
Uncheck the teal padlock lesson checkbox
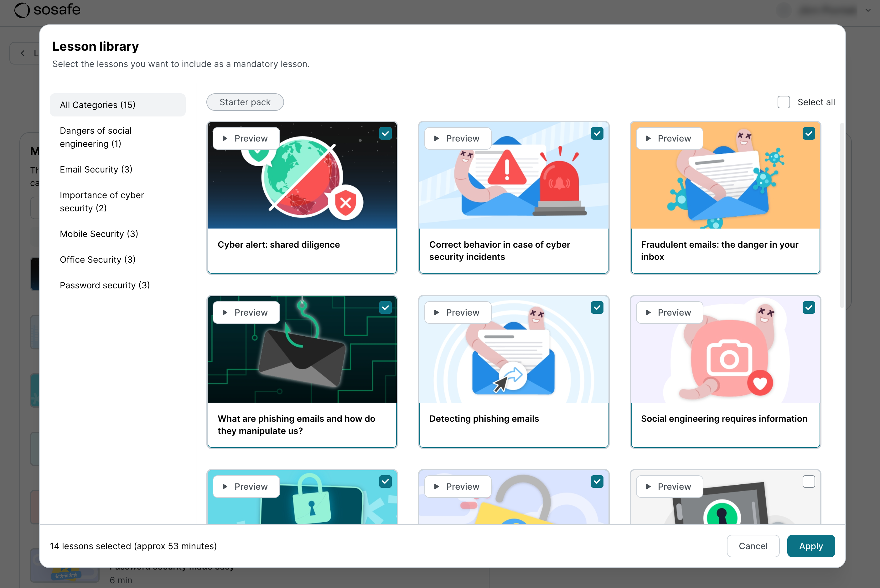tap(385, 482)
